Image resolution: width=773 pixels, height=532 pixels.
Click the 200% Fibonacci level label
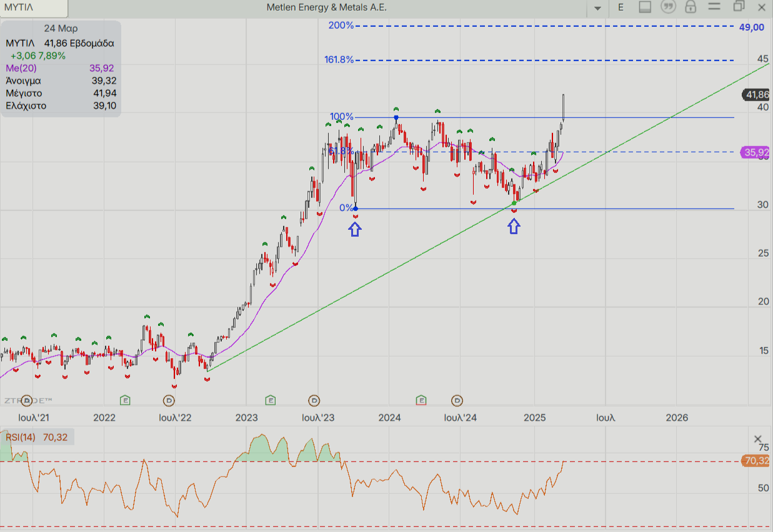click(x=341, y=26)
